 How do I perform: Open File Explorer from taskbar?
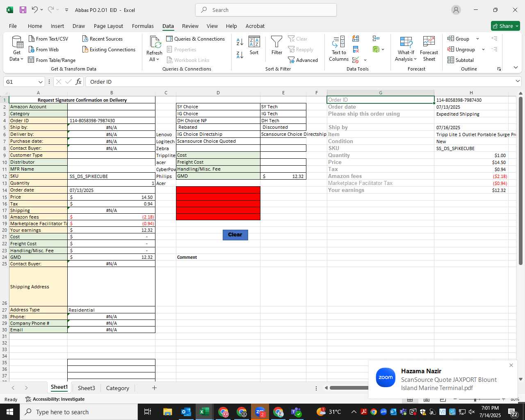tap(167, 412)
